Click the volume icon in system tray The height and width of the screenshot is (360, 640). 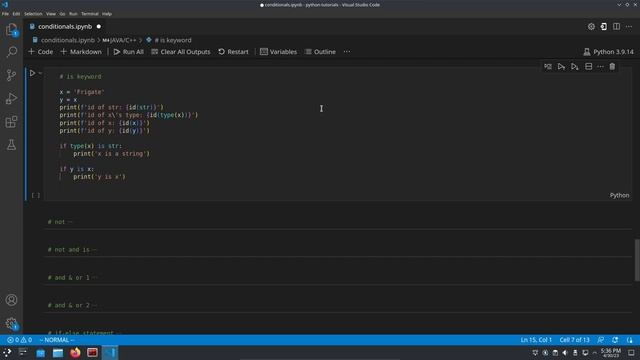tap(565, 353)
